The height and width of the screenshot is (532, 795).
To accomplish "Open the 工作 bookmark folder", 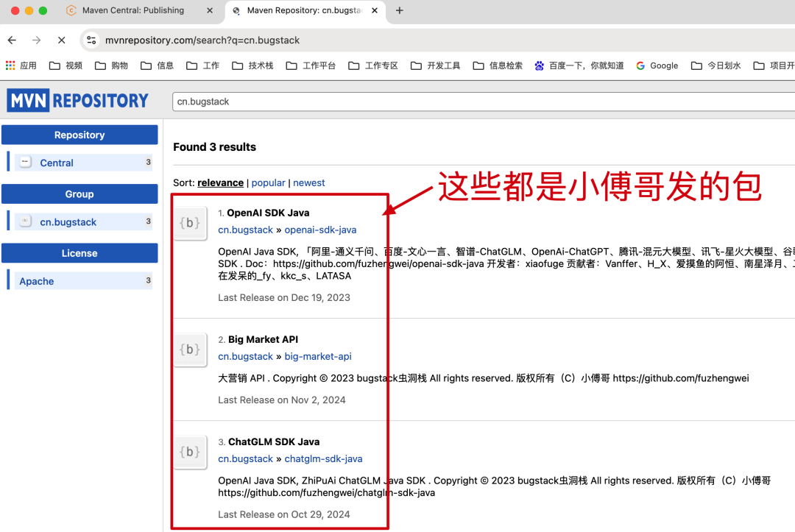I will pos(203,65).
